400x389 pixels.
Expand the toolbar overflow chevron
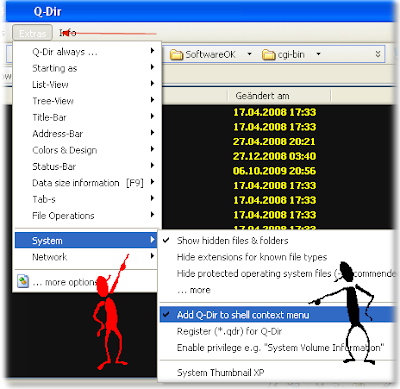(x=378, y=54)
